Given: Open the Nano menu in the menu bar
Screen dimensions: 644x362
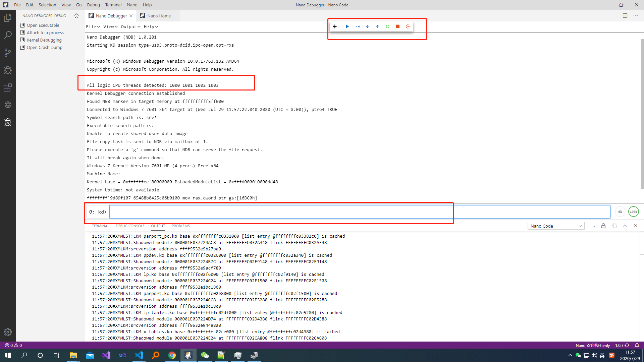Looking at the screenshot, I should (132, 5).
